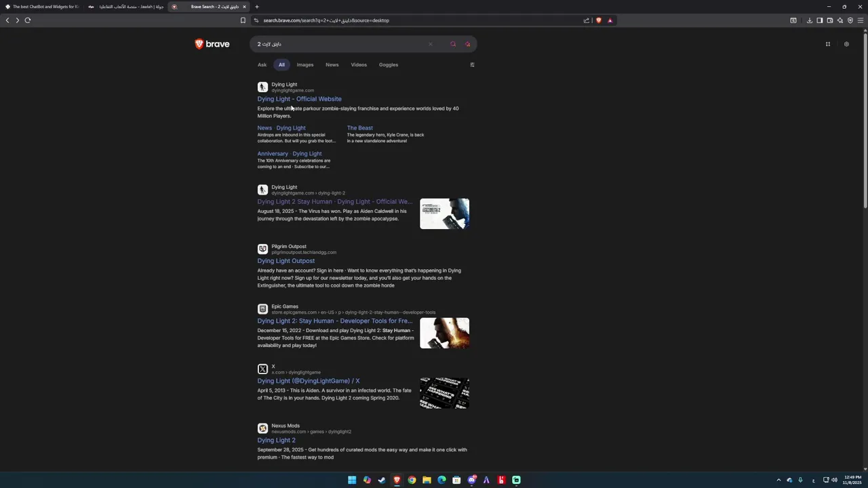Switch to the 'The best ChatBot and Widgets' tab

(x=41, y=7)
